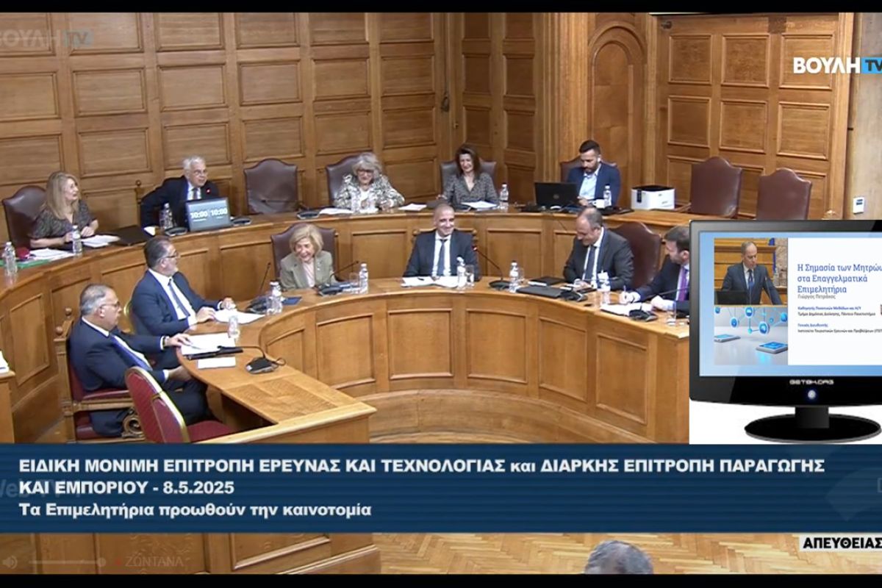Click the ΒΟΥΛΗ TV logo at top right
The height and width of the screenshot is (588, 882).
point(836,65)
